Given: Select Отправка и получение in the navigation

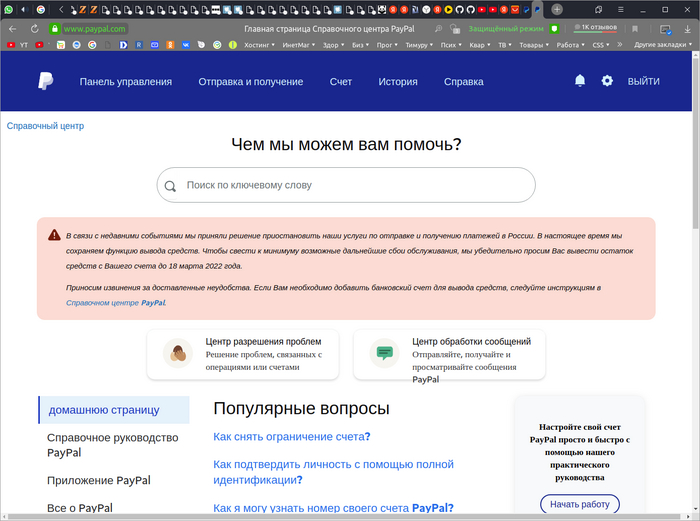Looking at the screenshot, I should pos(251,81).
